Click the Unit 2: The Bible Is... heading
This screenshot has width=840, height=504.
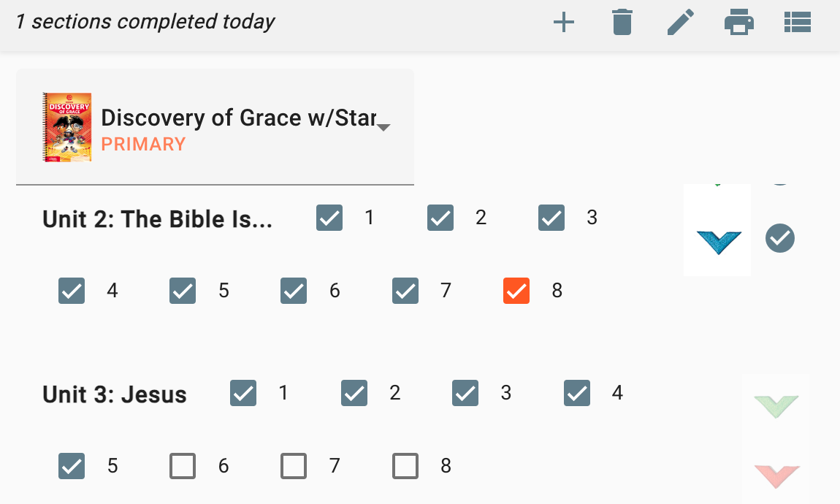pos(157,219)
